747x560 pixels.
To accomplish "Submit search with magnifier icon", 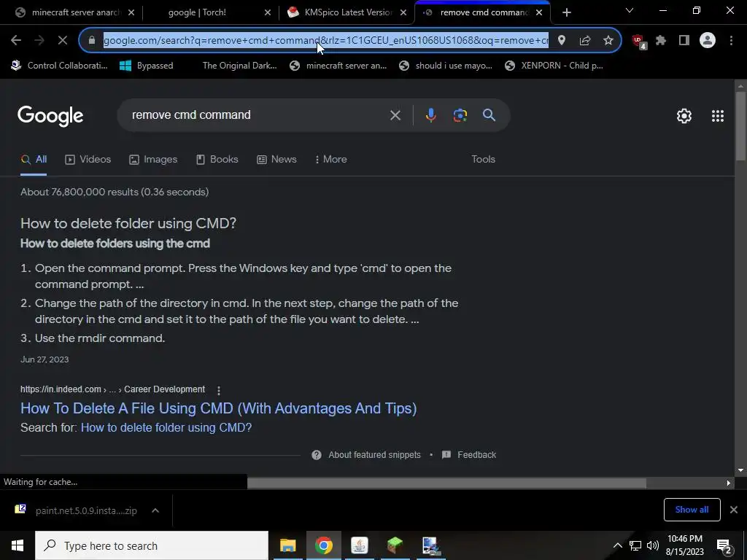I will [489, 115].
